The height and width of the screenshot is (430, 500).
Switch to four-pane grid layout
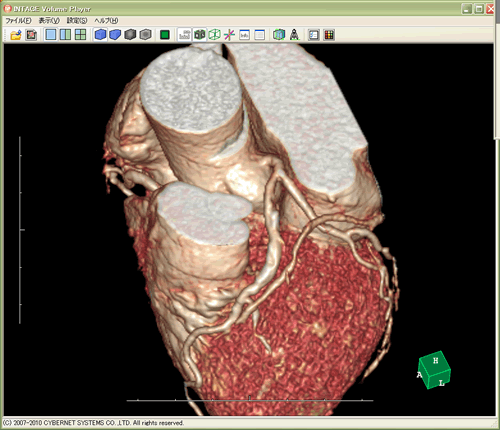(x=80, y=35)
